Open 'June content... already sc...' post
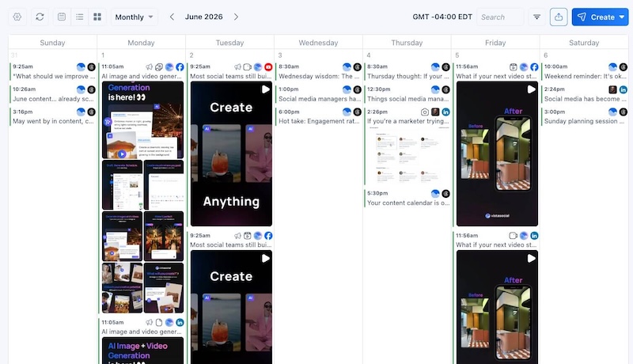This screenshot has height=364, width=633. click(54, 99)
